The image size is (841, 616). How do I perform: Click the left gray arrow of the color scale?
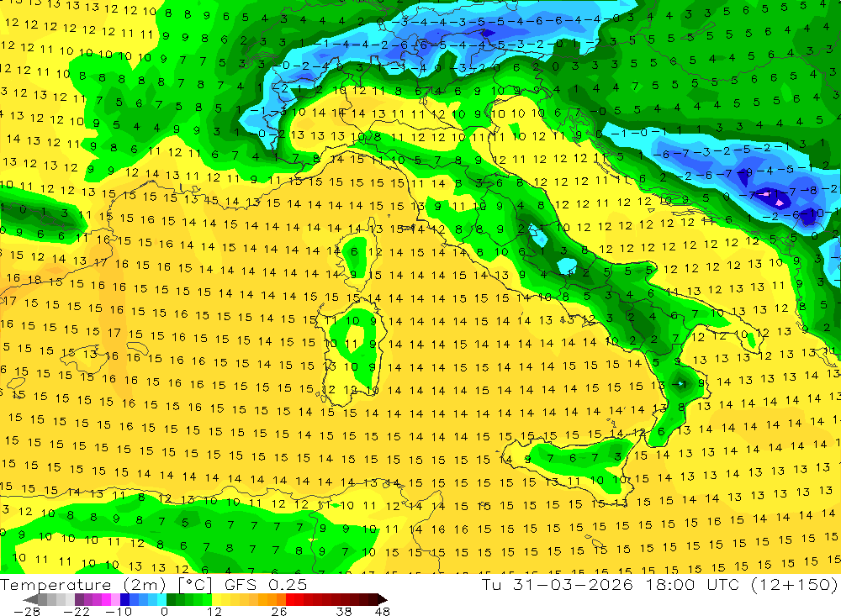[x=30, y=599]
